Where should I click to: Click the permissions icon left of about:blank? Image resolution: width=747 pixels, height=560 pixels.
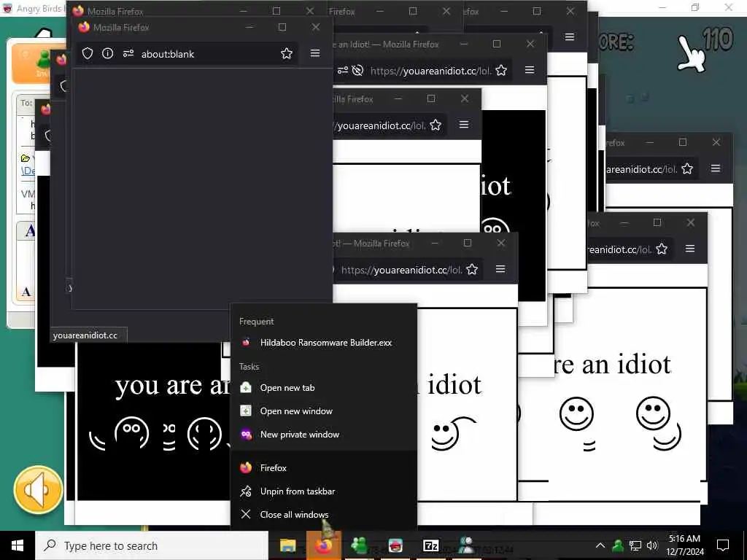click(128, 54)
